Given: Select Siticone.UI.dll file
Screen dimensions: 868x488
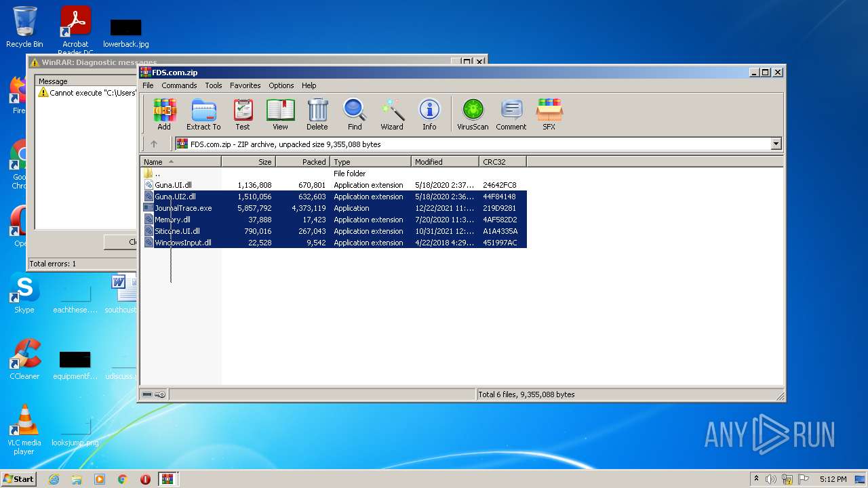Looking at the screenshot, I should tap(334, 231).
